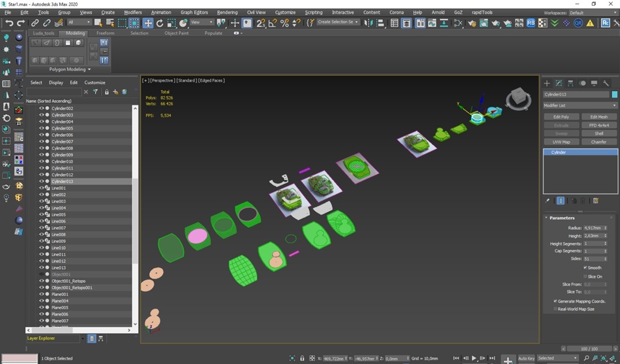Activate the Select and Scale tool
The width and height of the screenshot is (620, 364).
(x=172, y=23)
